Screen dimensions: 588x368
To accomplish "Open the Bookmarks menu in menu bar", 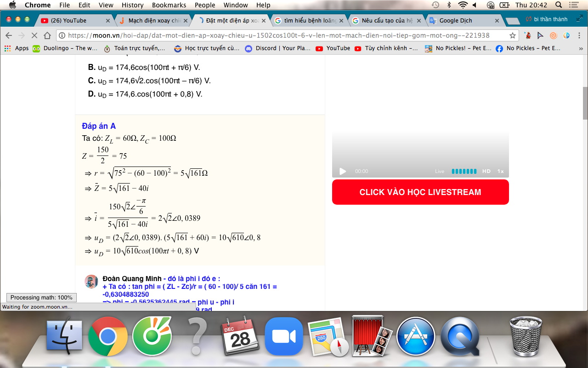I will tap(169, 5).
